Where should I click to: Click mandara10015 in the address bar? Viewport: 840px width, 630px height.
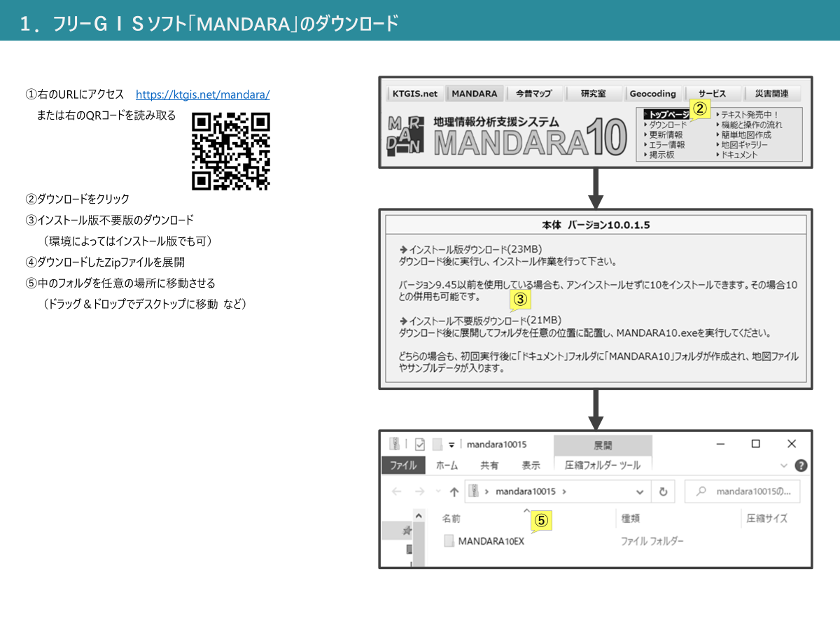pyautogui.click(x=525, y=491)
